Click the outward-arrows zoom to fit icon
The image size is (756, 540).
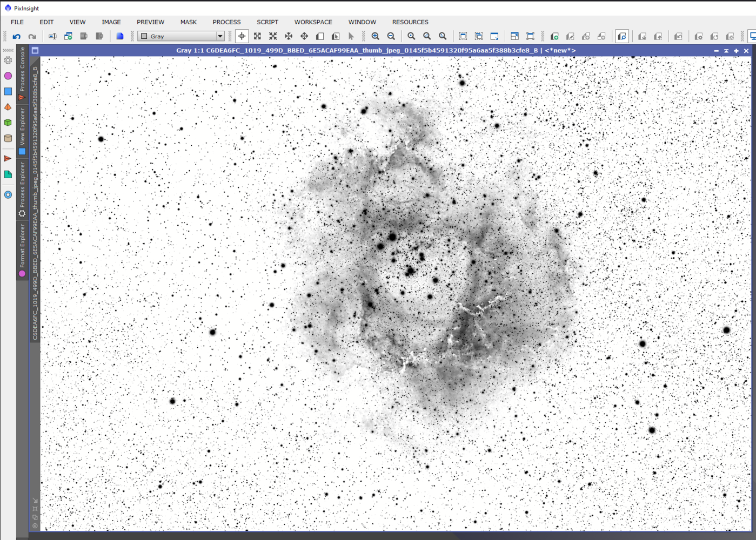[x=258, y=36]
